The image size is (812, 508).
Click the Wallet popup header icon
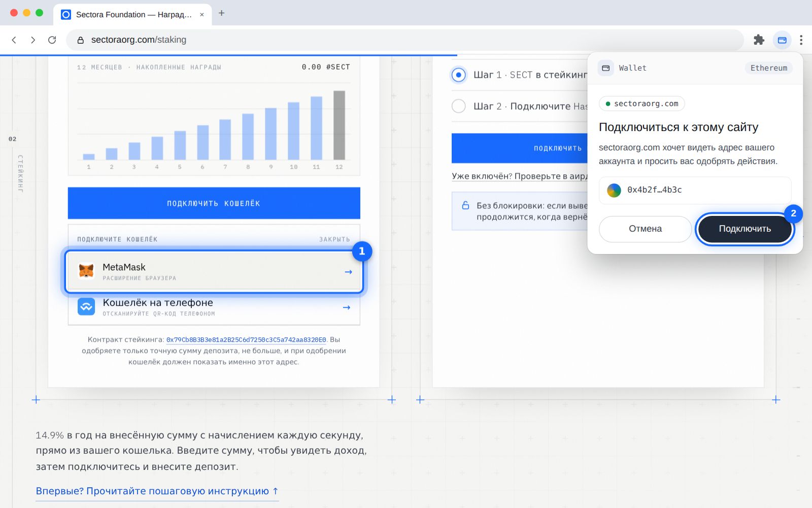point(605,68)
